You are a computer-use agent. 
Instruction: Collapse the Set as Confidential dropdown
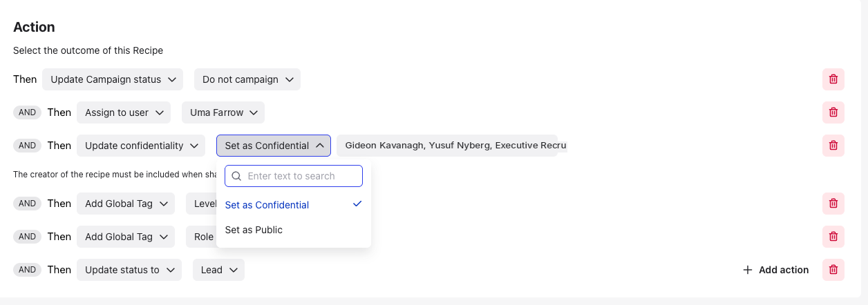pyautogui.click(x=274, y=146)
